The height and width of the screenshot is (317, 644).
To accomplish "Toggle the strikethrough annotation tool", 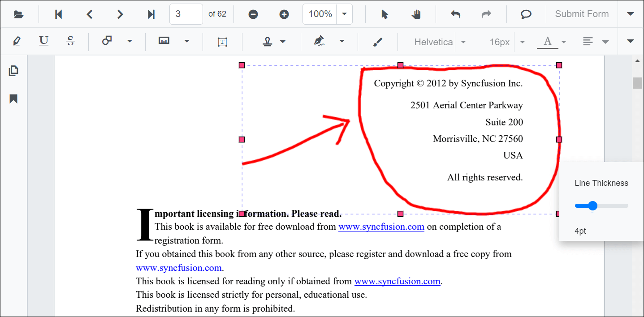I will click(x=70, y=42).
